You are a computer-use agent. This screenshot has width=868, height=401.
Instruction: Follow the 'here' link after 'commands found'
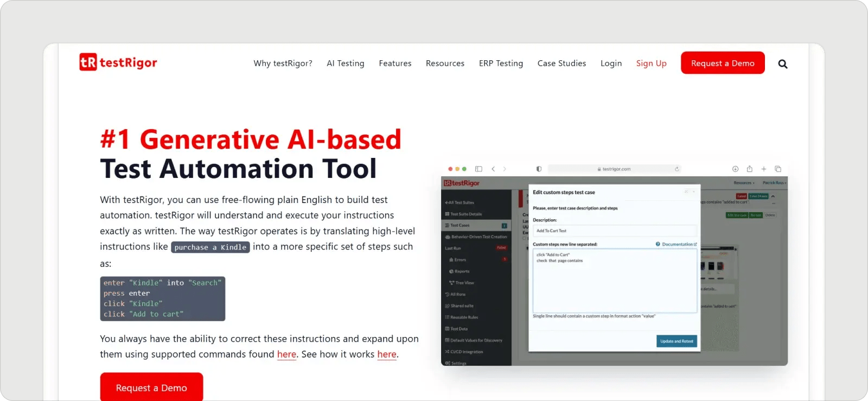pos(286,354)
